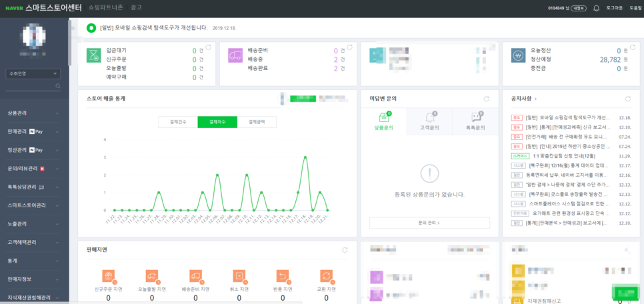Click the 로그아웃 link
This screenshot has height=304, width=644.
pos(615,8)
